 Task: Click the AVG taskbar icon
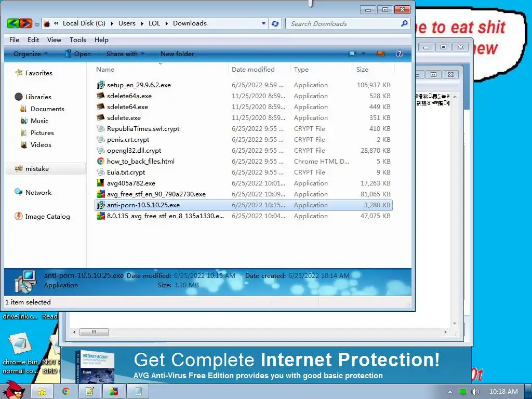114,392
